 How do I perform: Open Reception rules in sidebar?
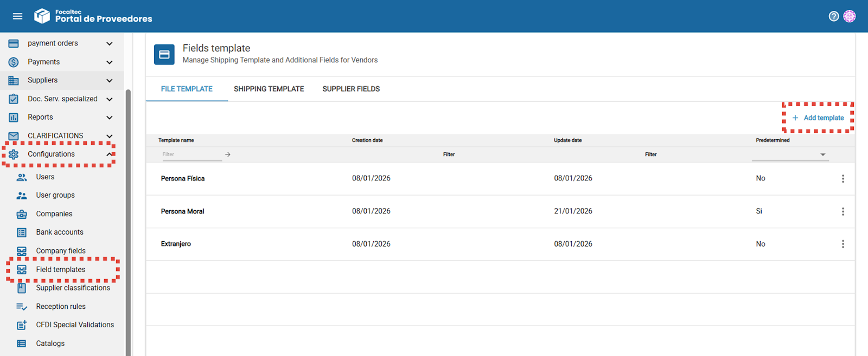(61, 307)
